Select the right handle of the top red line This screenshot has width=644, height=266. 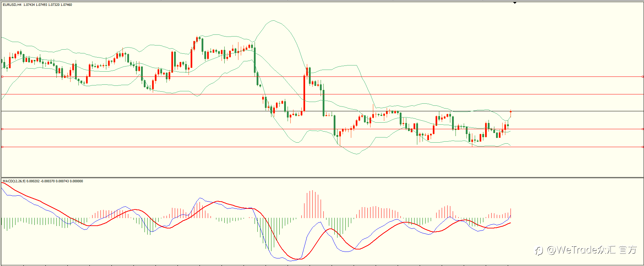click(x=643, y=76)
